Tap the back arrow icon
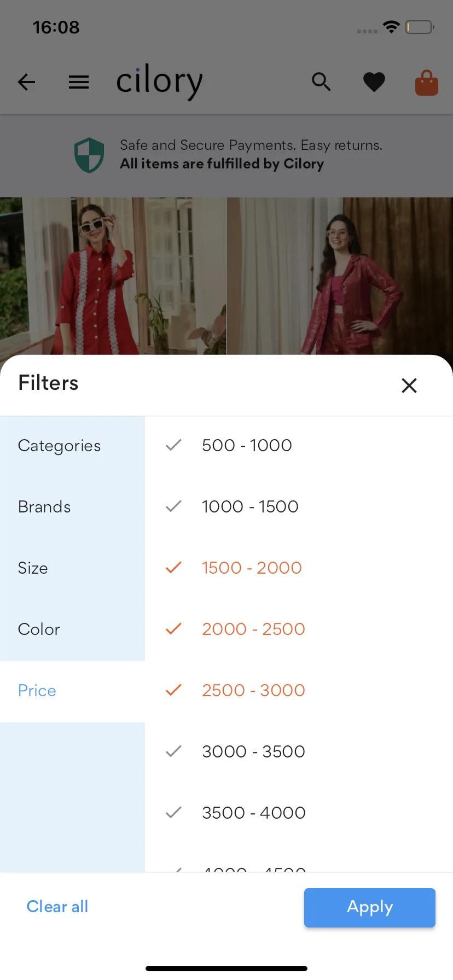Viewport: 453px width, 980px height. [26, 82]
